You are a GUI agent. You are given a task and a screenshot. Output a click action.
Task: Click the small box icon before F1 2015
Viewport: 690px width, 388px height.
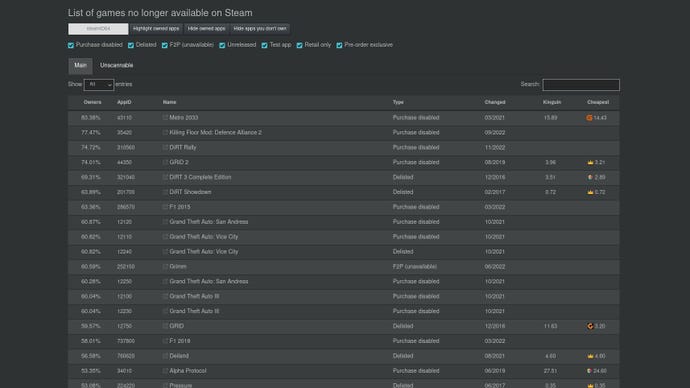coord(165,207)
